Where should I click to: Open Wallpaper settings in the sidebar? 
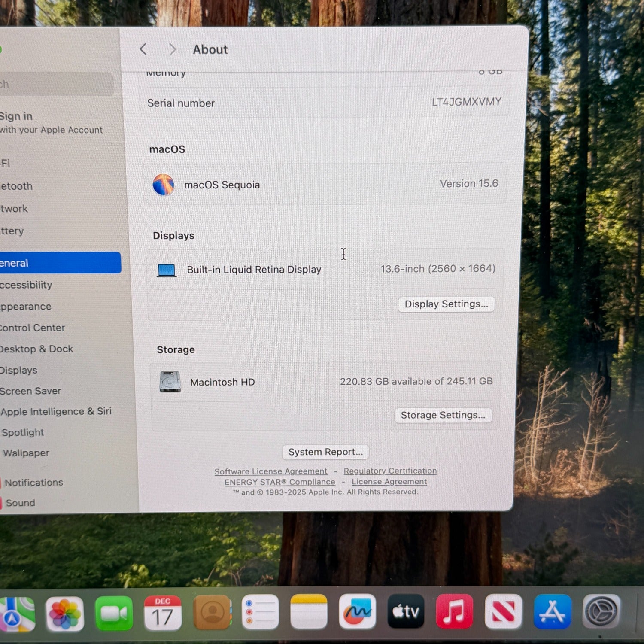(x=26, y=453)
